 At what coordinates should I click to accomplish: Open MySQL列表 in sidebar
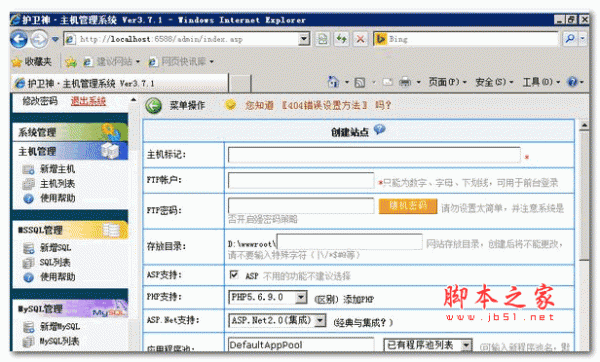coord(59,341)
